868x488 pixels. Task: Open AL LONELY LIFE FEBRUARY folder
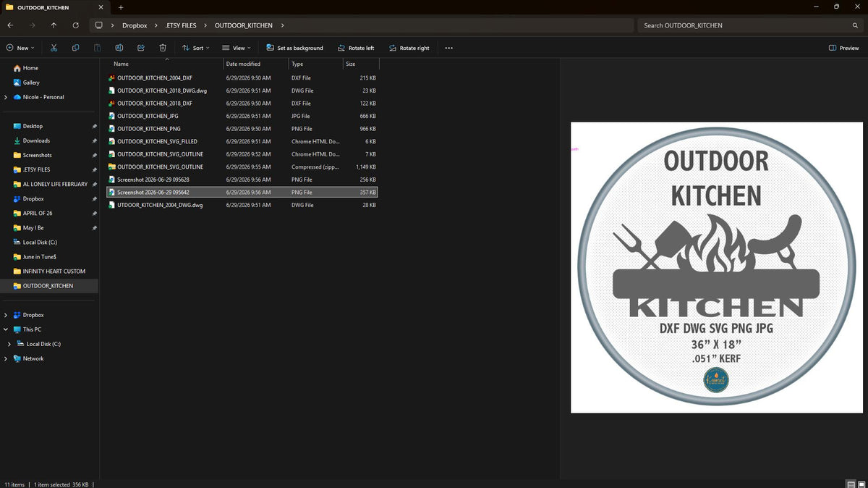click(55, 184)
